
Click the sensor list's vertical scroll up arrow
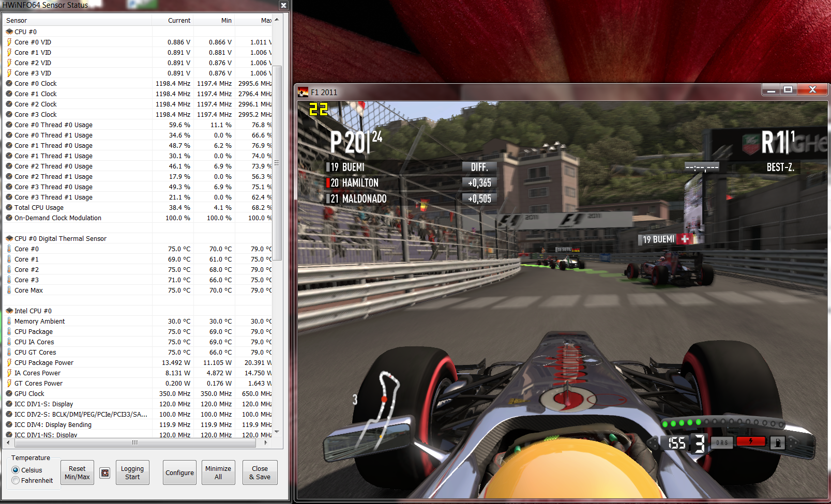[277, 20]
